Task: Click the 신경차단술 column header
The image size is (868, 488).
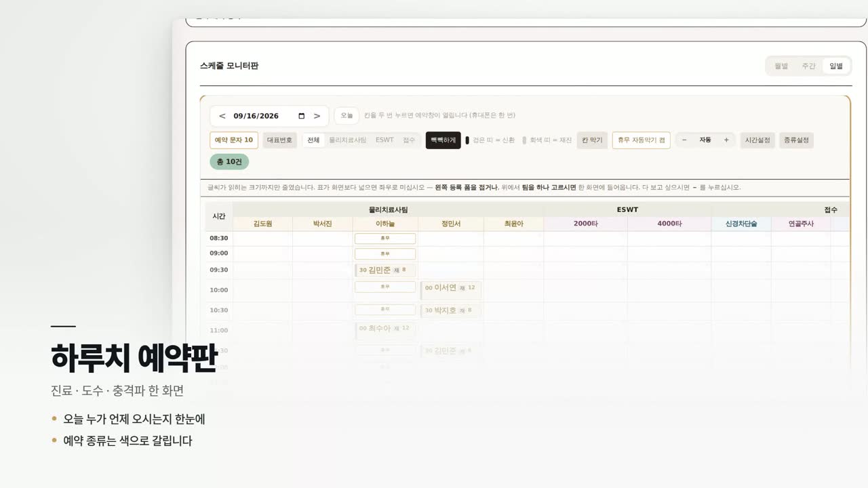Action: point(741,224)
